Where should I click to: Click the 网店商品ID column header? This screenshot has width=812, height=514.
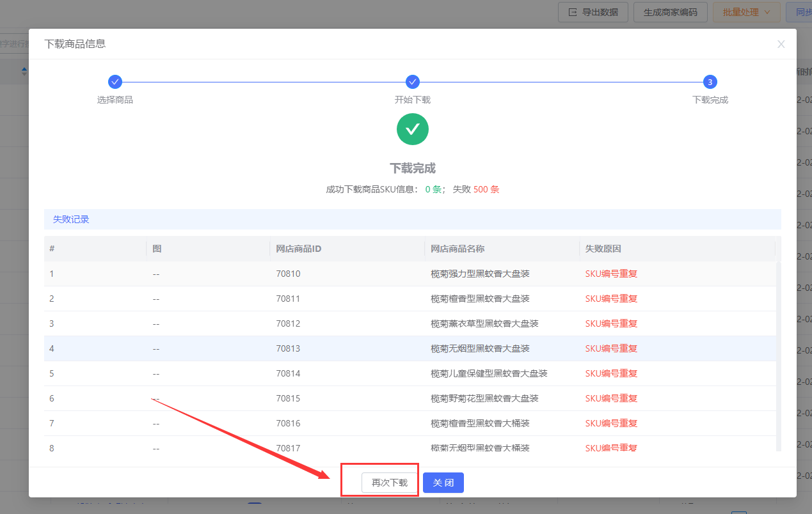click(299, 249)
